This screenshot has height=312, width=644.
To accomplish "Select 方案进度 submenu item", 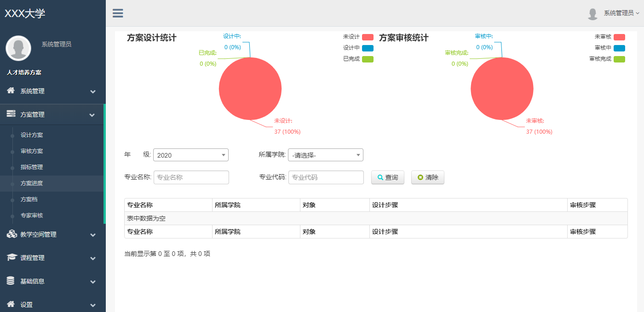I will (x=32, y=183).
